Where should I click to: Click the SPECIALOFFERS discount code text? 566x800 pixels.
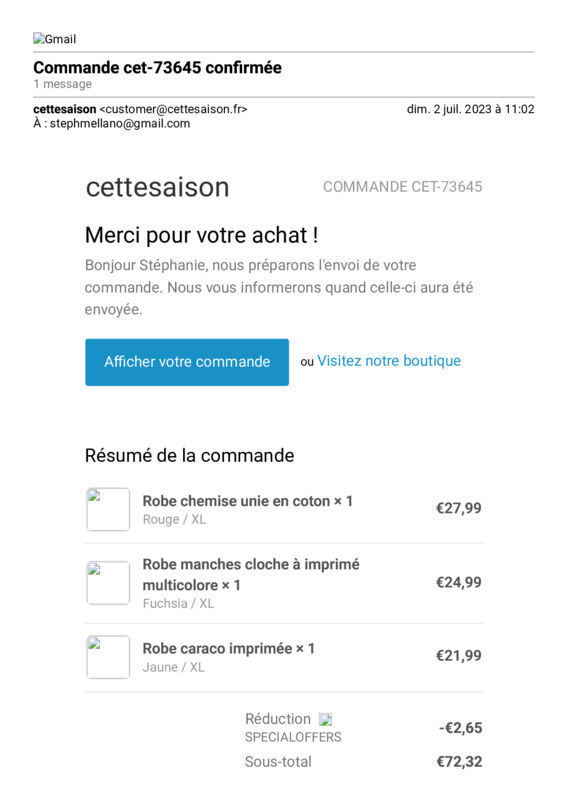(x=293, y=737)
